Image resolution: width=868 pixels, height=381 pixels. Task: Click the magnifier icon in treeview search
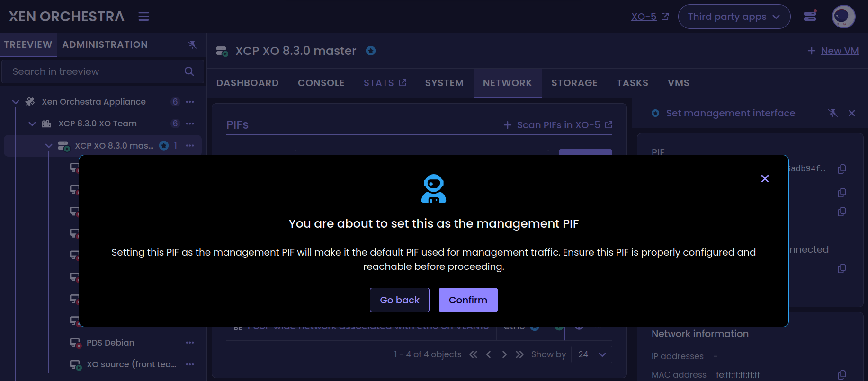click(189, 71)
